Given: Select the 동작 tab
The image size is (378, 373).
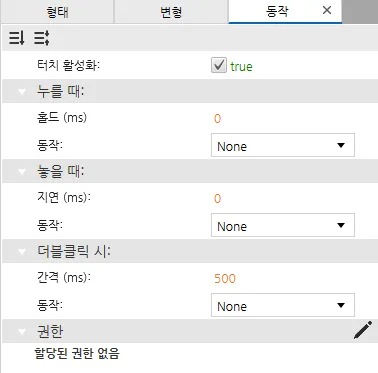Looking at the screenshot, I should coord(277,11).
